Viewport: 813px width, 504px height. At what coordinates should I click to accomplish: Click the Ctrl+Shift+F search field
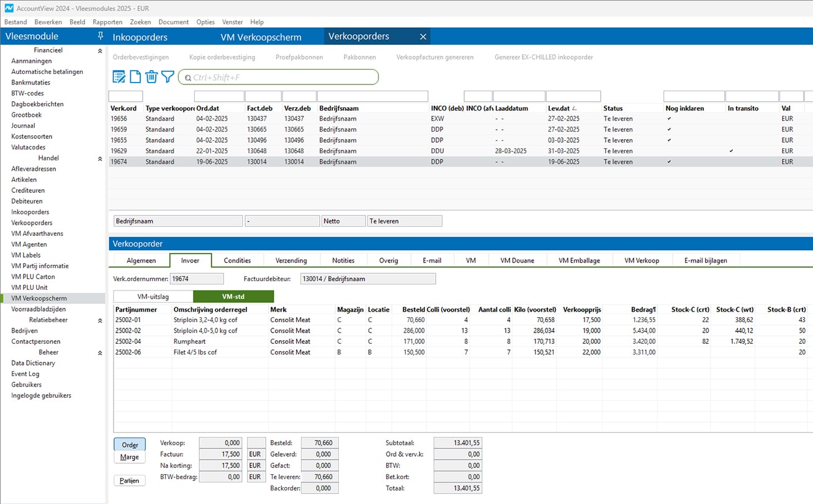tap(282, 78)
